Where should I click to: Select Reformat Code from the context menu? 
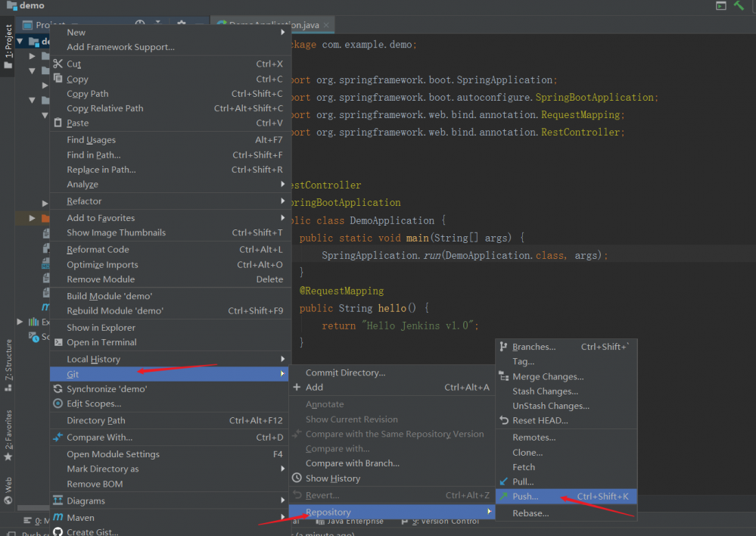(x=96, y=248)
